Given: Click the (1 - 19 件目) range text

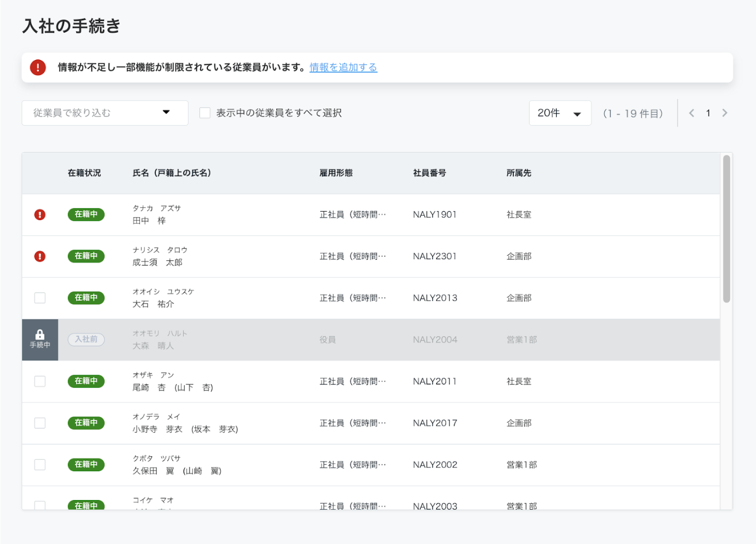Looking at the screenshot, I should pos(633,114).
